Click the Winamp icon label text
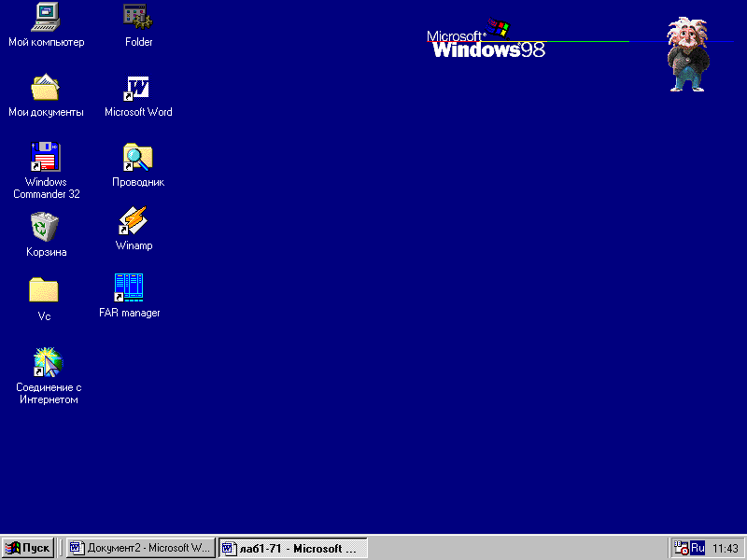Screen dimensions: 747x560 point(134,245)
